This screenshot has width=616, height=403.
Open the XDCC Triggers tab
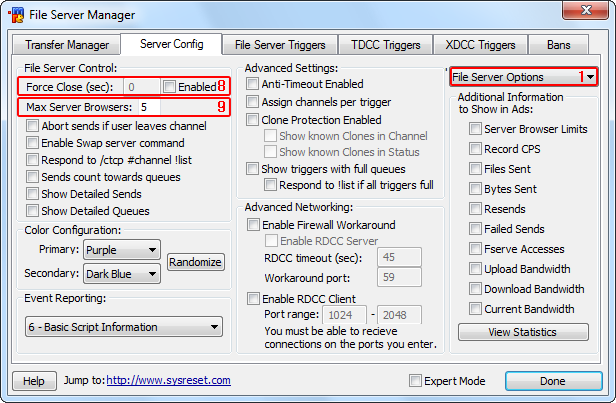pyautogui.click(x=480, y=45)
